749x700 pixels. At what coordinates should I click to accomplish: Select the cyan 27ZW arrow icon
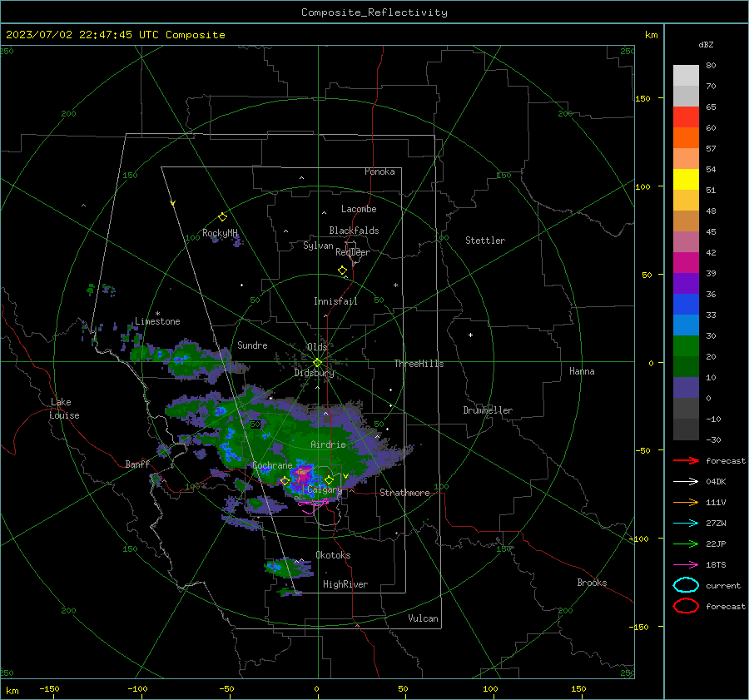pyautogui.click(x=686, y=524)
